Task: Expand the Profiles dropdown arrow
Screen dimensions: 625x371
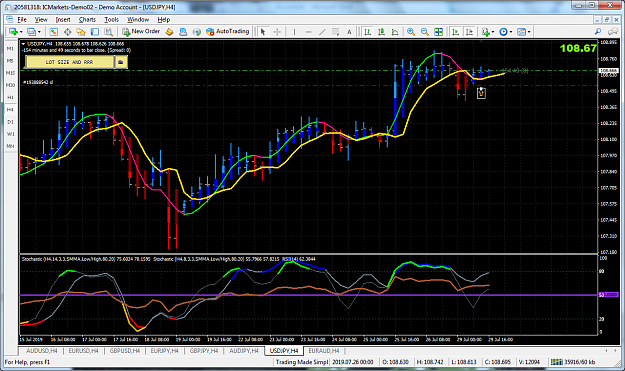Action: (39, 32)
